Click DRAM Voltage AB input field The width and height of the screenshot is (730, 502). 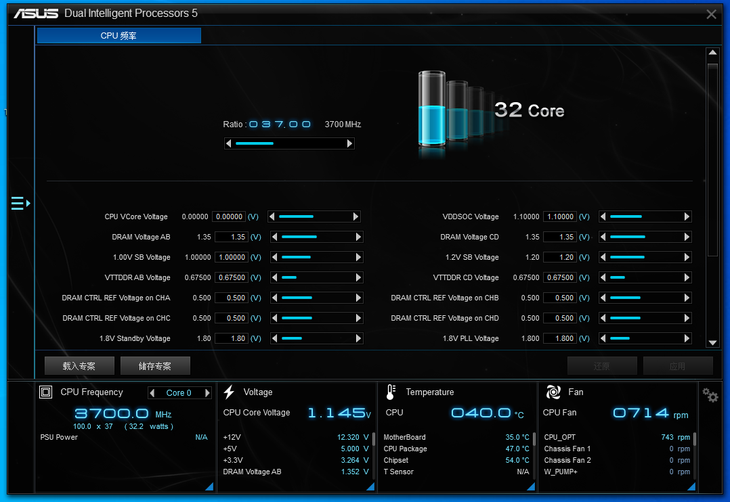(232, 237)
